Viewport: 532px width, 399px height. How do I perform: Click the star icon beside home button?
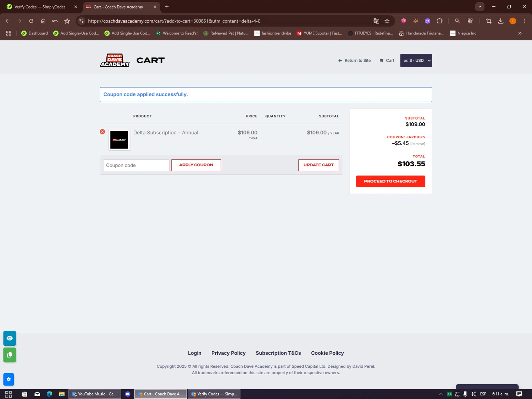(x=67, y=21)
